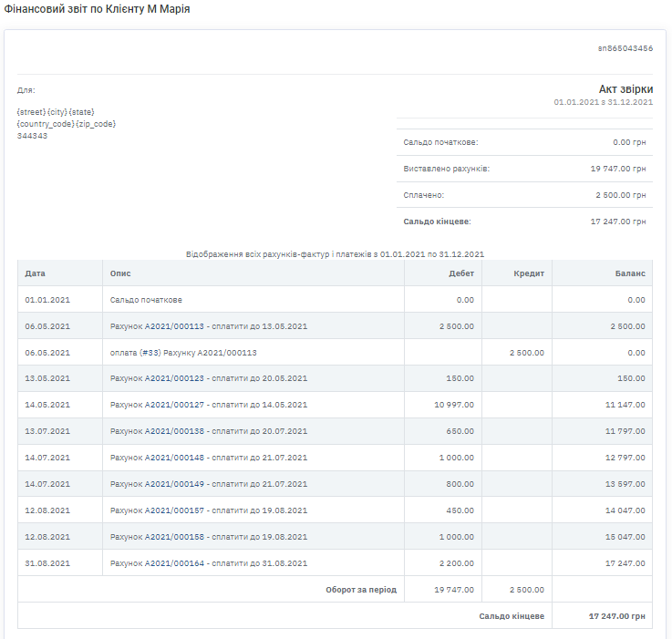Select invoice A2021/000149 row
The width and height of the screenshot is (672, 639).
(x=208, y=484)
